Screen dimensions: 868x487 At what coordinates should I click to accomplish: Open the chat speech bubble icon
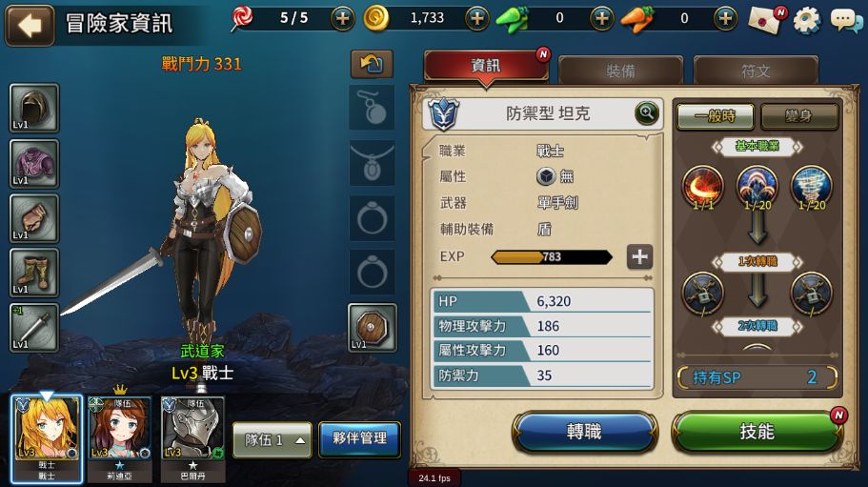(x=846, y=21)
